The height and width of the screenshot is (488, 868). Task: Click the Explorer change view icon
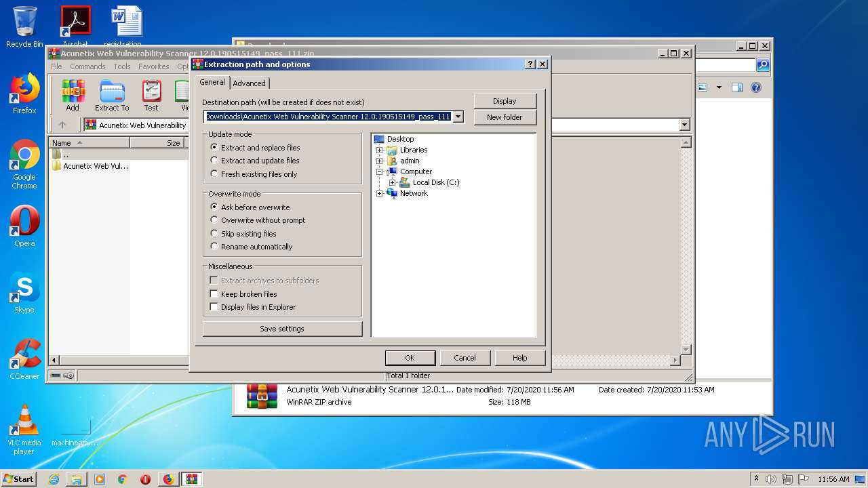click(x=703, y=87)
